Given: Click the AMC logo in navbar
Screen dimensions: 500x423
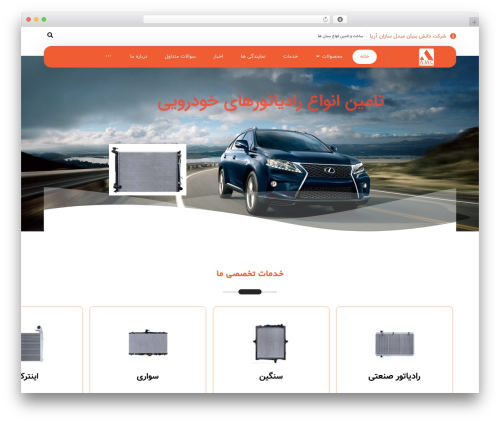Looking at the screenshot, I should coord(426,57).
